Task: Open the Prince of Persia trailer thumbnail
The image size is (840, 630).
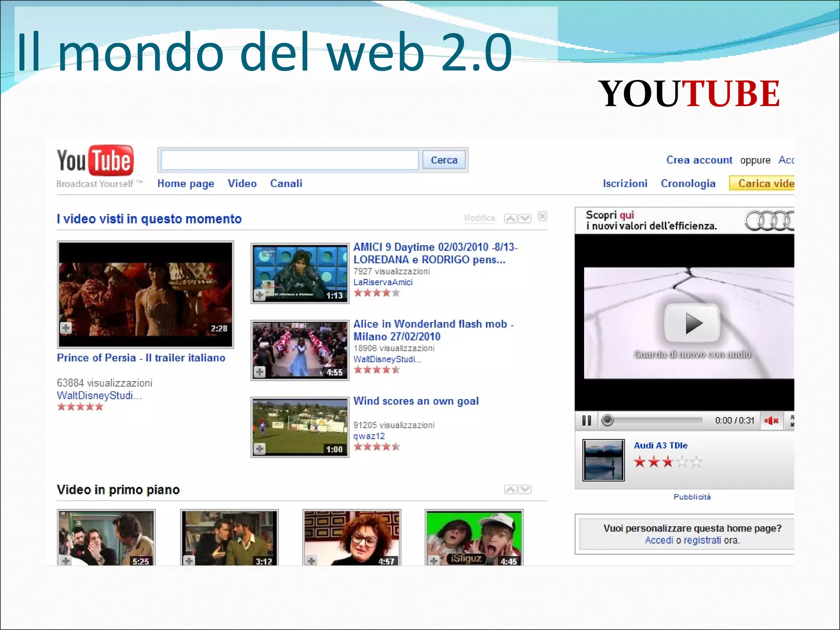Action: point(146,294)
